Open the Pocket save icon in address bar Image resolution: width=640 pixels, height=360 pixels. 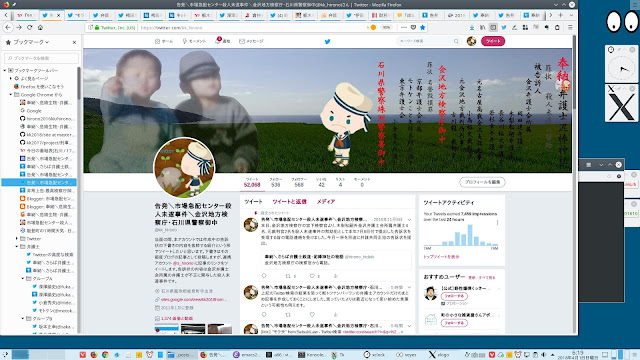tap(413, 27)
